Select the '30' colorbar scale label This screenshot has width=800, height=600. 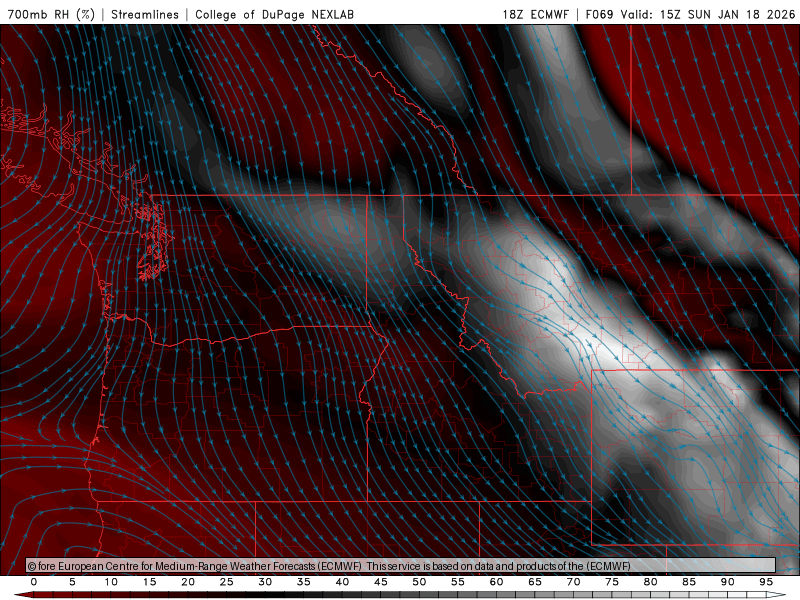click(x=265, y=582)
